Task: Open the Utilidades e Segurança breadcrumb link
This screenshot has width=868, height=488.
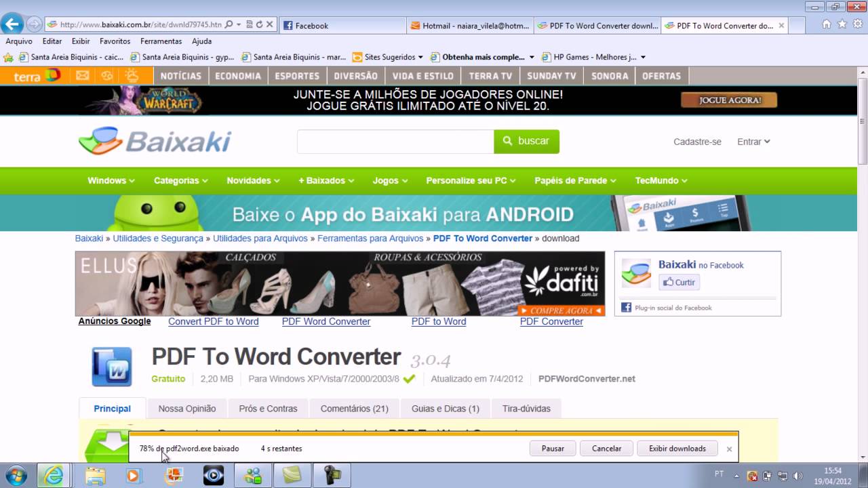Action: (158, 239)
